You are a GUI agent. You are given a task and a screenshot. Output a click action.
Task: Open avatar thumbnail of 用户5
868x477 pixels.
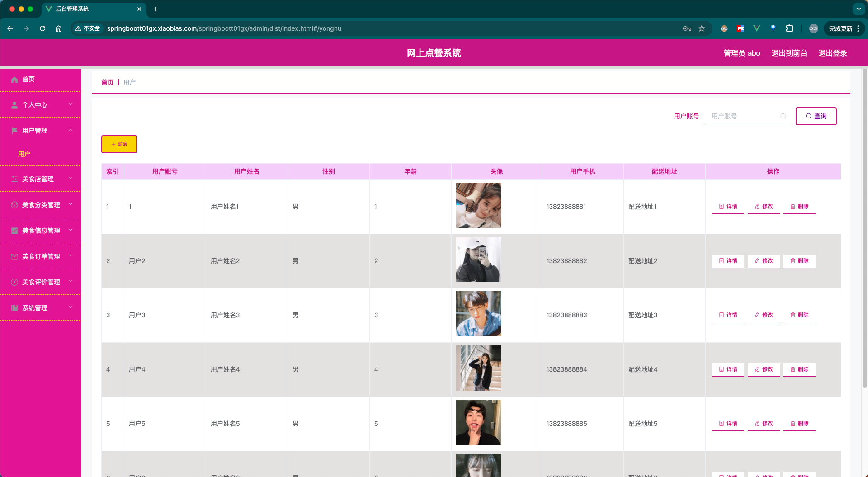pyautogui.click(x=479, y=422)
